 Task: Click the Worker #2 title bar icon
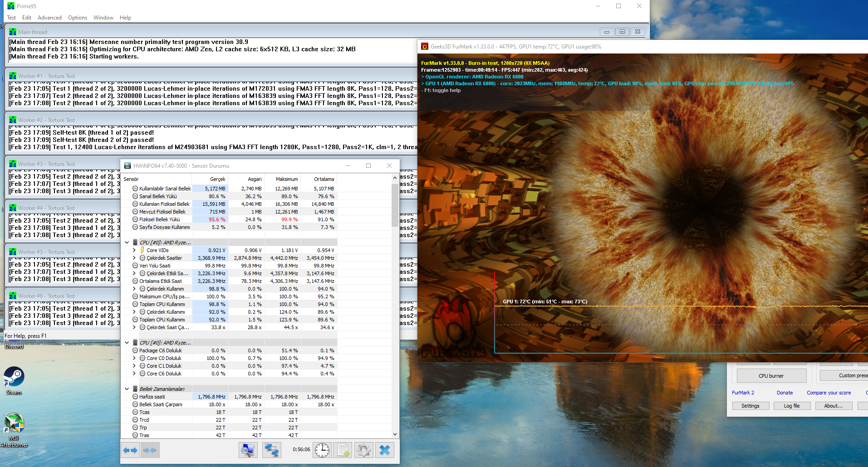[x=13, y=120]
